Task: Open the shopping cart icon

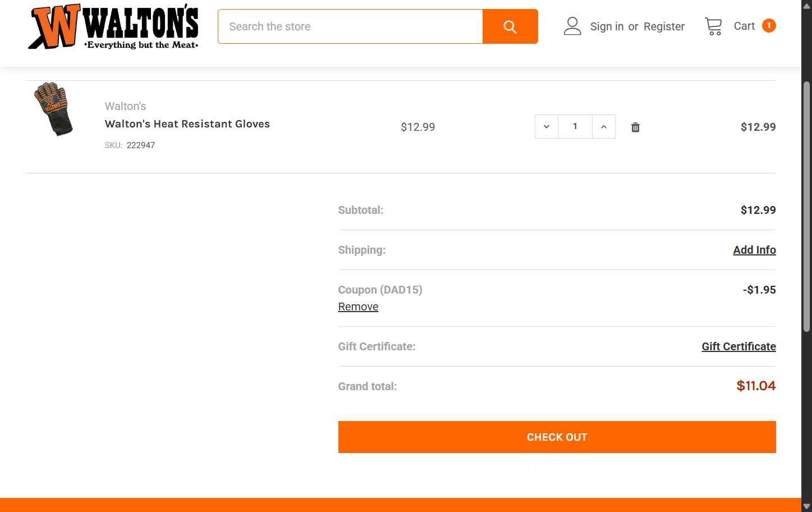Action: (713, 26)
